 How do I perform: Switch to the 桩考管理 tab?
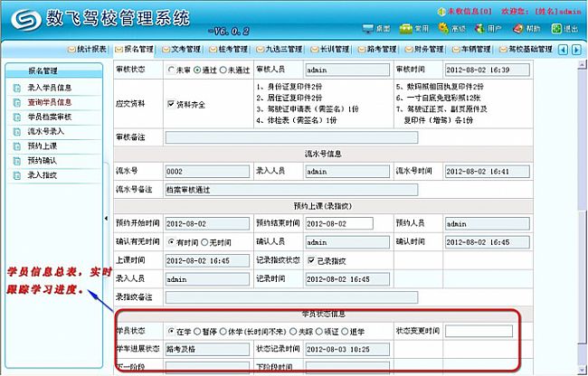[229, 49]
